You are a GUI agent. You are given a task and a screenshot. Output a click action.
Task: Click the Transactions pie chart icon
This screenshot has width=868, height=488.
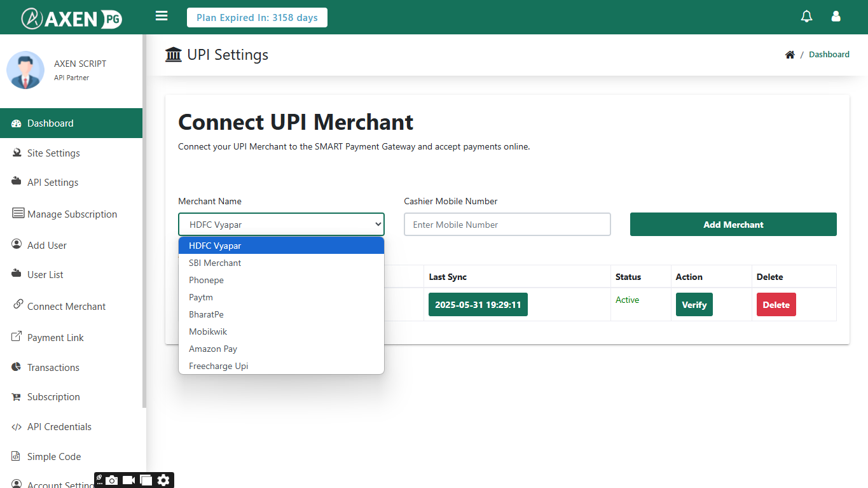point(17,367)
